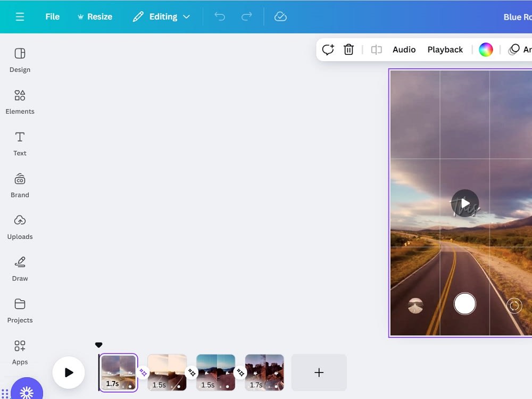Viewport: 532px width, 399px height.
Task: Edit transition after the second clip
Action: pyautogui.click(x=192, y=373)
